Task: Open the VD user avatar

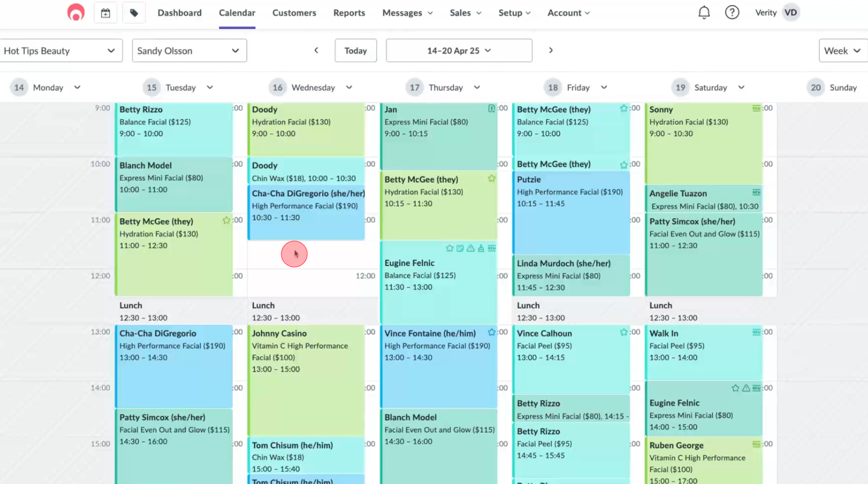Action: pos(790,12)
